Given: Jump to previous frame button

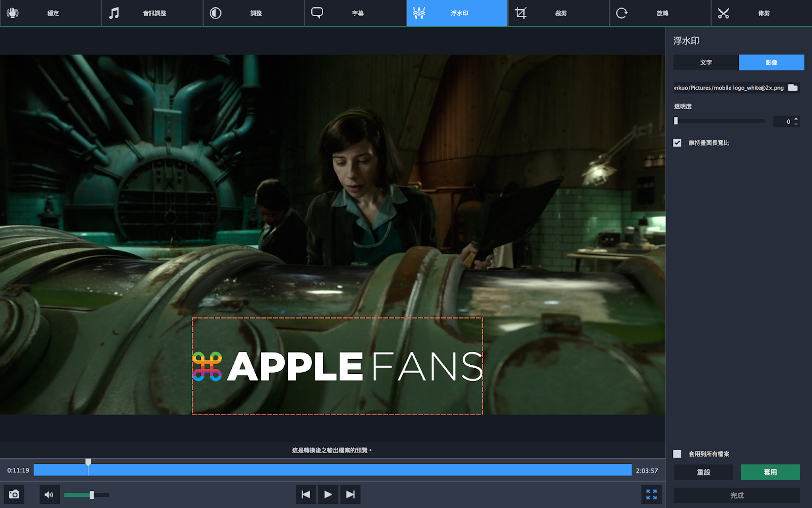Looking at the screenshot, I should (306, 494).
